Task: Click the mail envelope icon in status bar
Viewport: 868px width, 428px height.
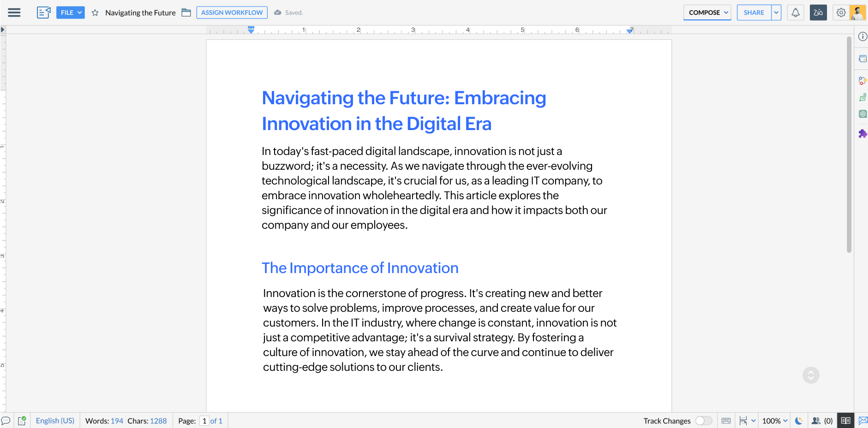Action: [863, 421]
